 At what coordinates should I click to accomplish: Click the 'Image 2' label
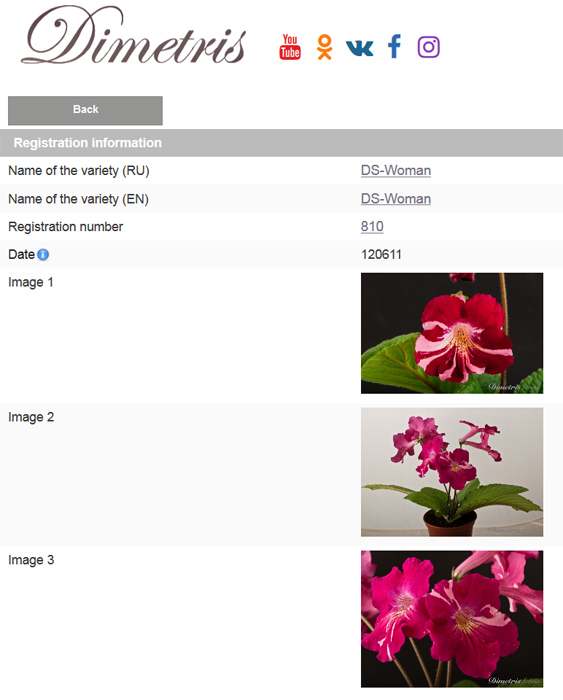click(31, 417)
